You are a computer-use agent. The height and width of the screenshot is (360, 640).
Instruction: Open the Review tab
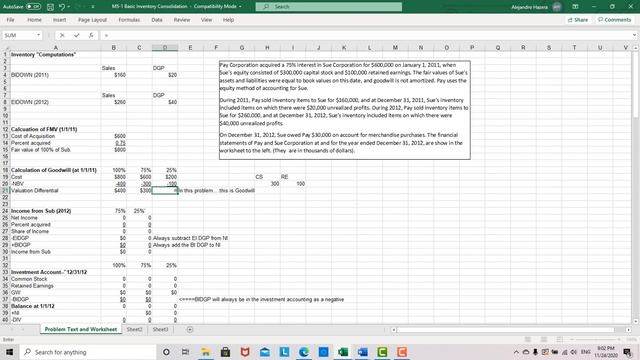click(x=182, y=20)
